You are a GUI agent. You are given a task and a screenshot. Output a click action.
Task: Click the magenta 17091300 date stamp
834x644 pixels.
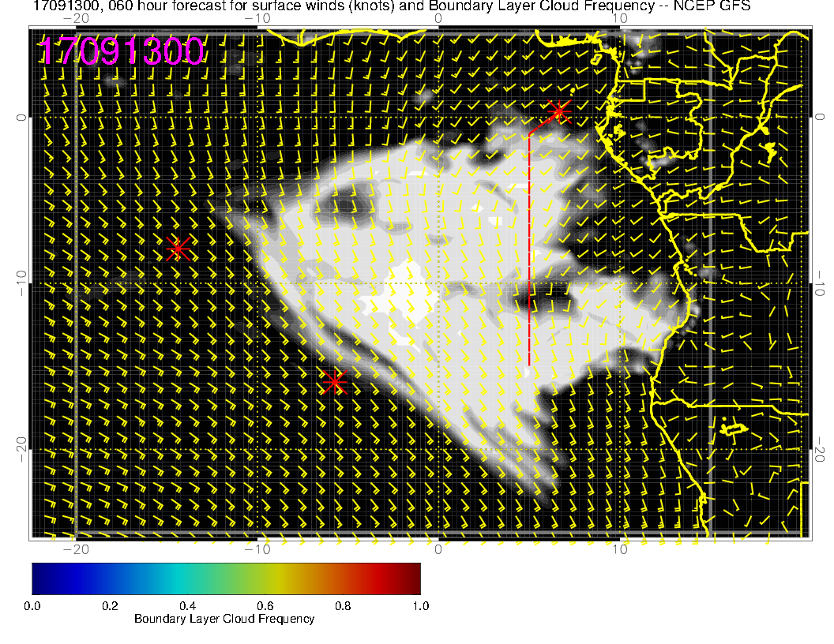[x=120, y=51]
